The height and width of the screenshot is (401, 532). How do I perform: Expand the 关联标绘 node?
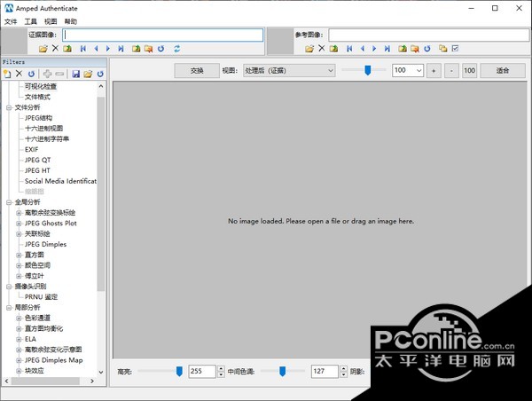[x=19, y=234]
